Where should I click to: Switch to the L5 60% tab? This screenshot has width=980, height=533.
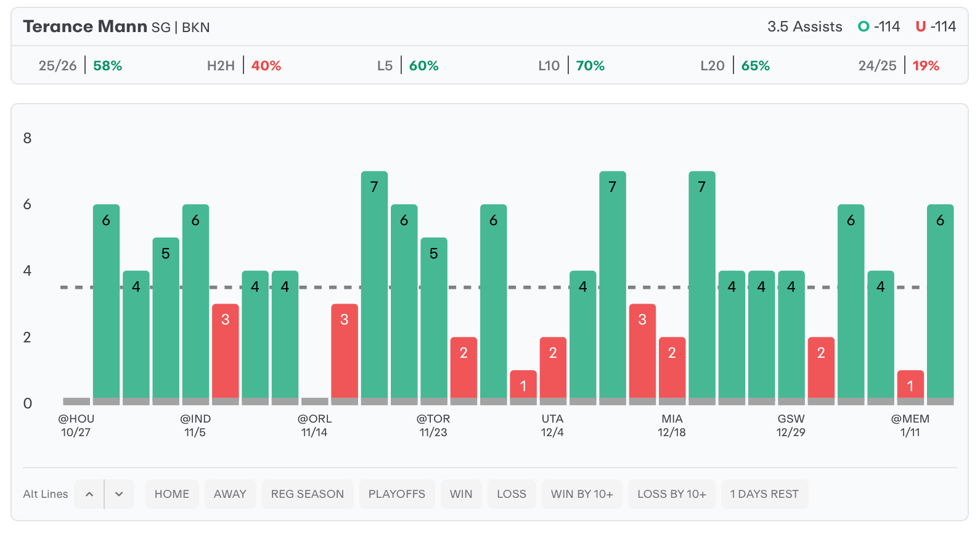pos(408,65)
